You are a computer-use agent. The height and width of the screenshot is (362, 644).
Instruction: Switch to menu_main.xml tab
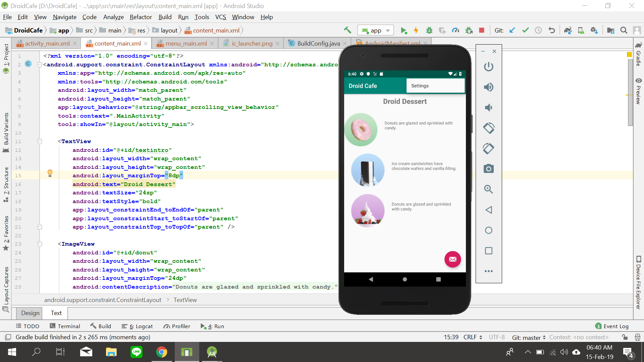[x=186, y=44]
